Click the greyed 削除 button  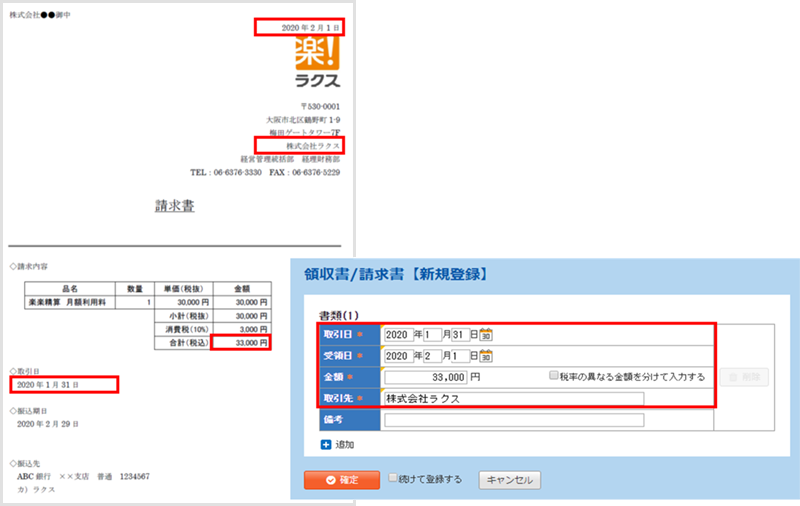(744, 377)
